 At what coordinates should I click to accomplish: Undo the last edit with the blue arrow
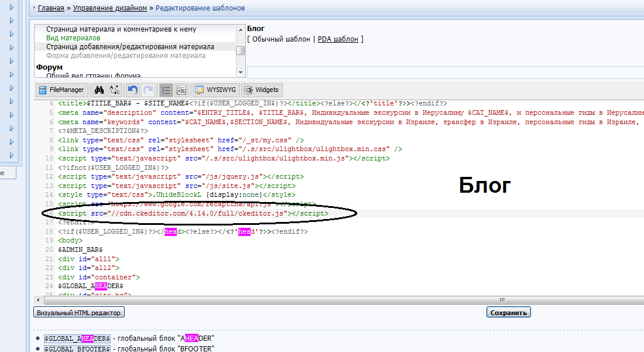coord(132,90)
